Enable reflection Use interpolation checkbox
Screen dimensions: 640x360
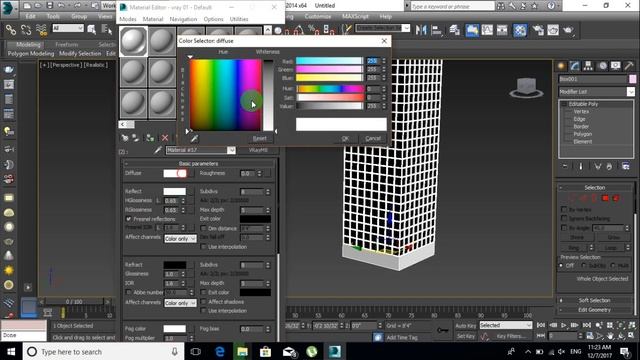point(203,247)
